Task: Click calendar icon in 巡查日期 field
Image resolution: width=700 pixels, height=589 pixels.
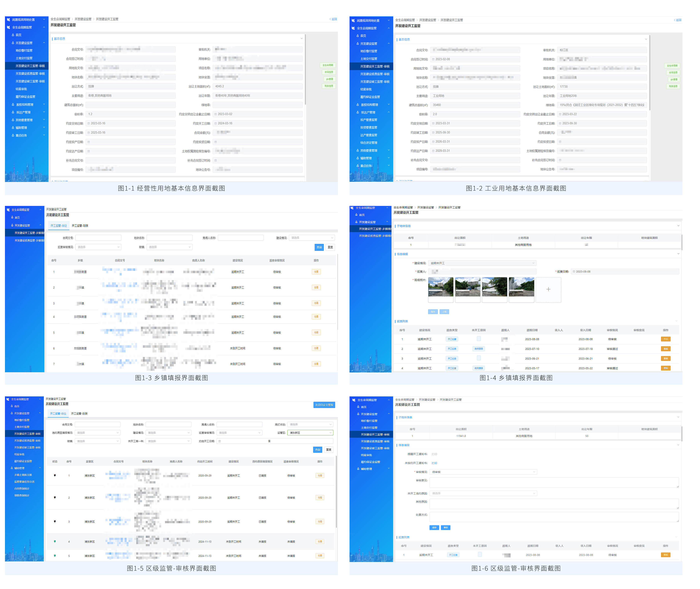Action: pyautogui.click(x=574, y=271)
